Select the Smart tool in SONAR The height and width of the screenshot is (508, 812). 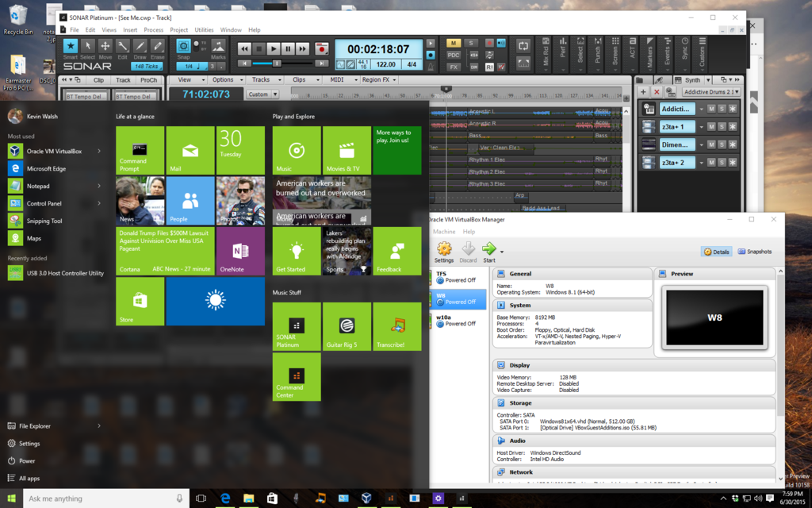tap(71, 47)
